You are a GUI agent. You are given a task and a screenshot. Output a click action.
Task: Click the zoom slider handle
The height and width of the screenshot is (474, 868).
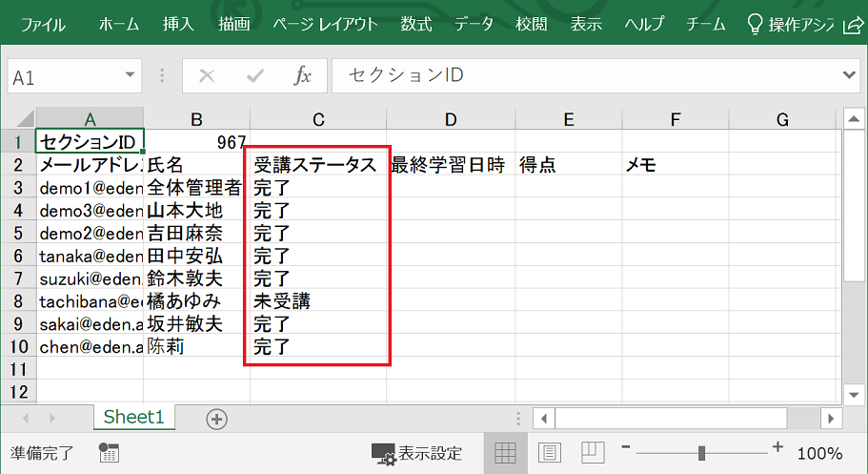coord(701,453)
